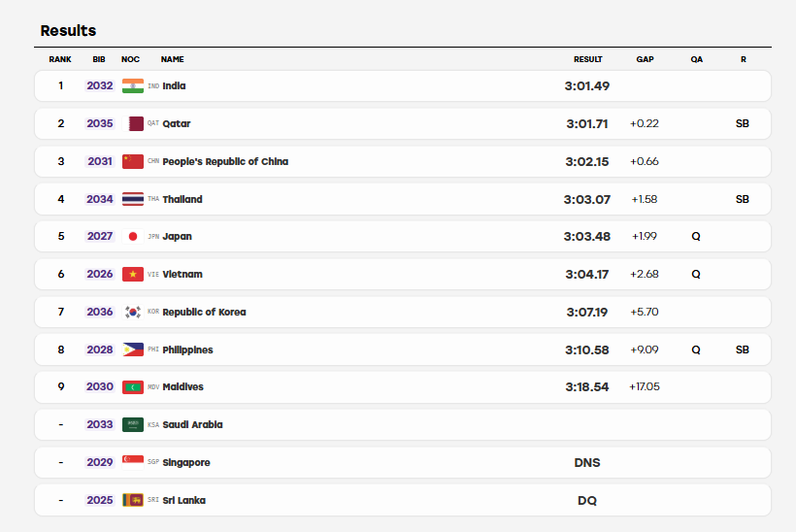796x532 pixels.
Task: Click bib number 2031
Action: tap(99, 161)
